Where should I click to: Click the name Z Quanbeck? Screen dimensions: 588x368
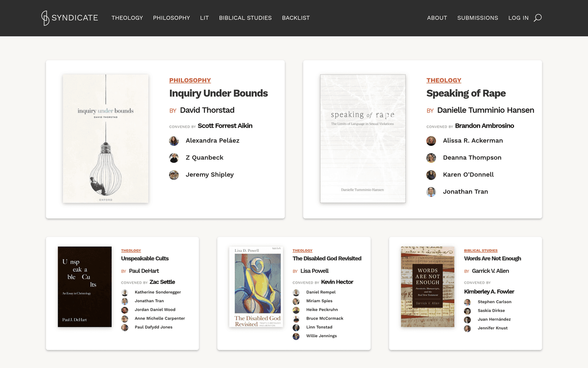click(x=204, y=158)
